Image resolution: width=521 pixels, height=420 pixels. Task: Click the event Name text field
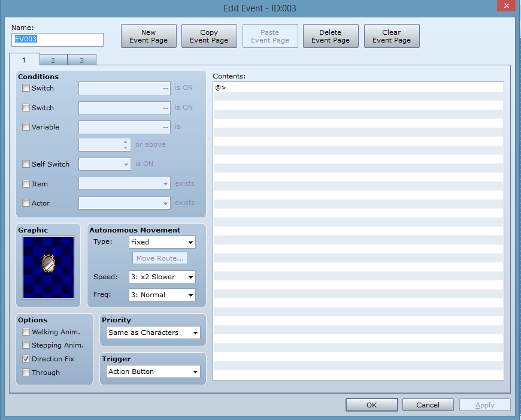tap(57, 40)
